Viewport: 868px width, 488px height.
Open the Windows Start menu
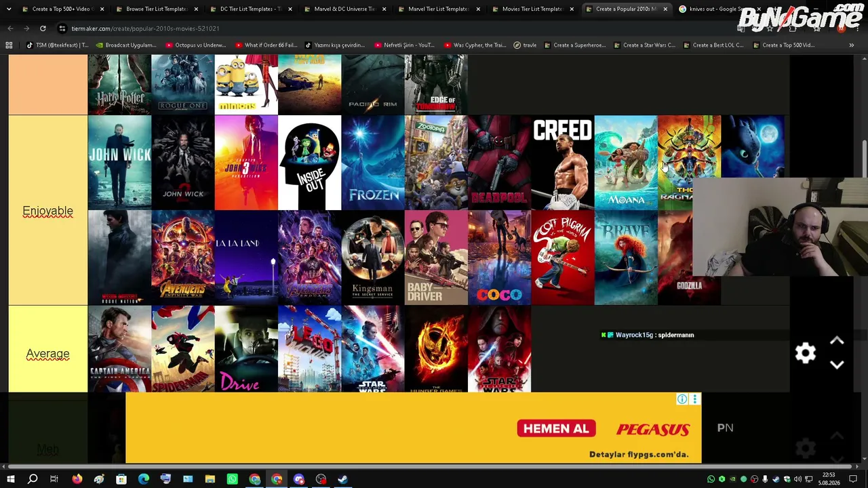10,479
